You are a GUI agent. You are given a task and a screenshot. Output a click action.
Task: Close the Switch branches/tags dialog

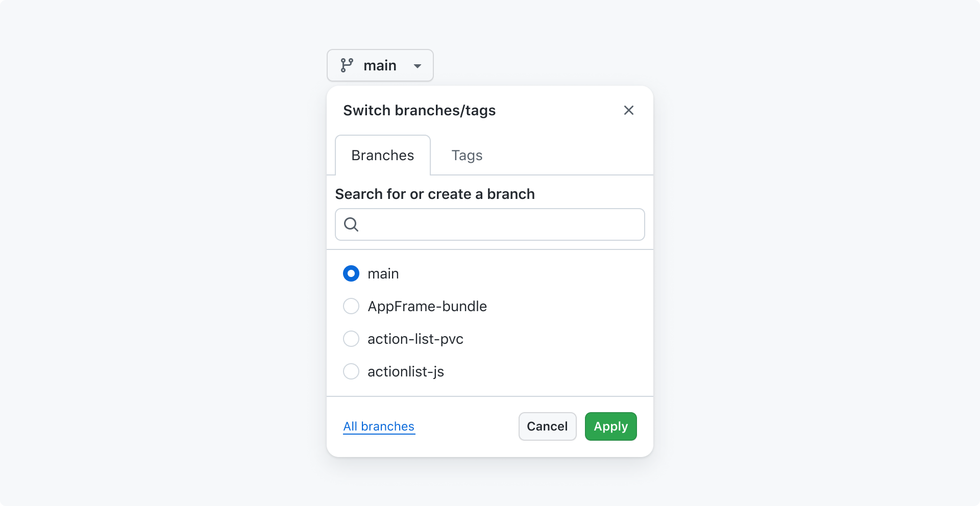(629, 110)
